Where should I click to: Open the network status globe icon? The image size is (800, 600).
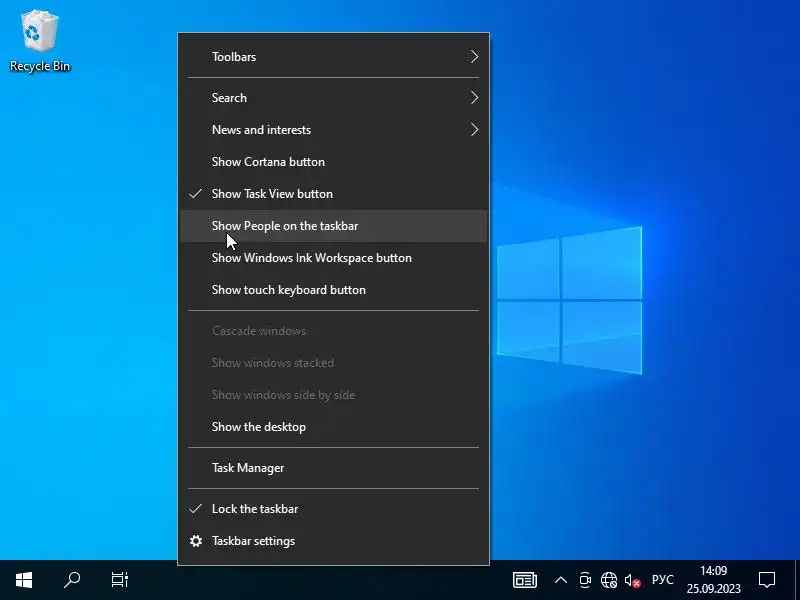point(608,580)
